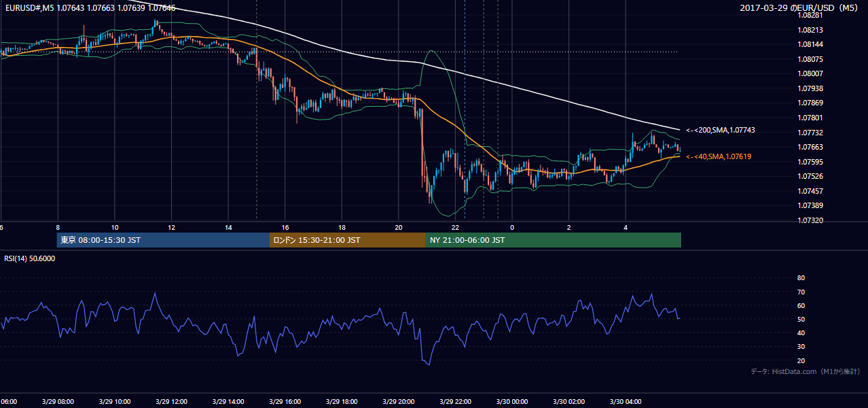Click price level 1.08213 on axis
Screen dimensions: 868x408
[810, 30]
